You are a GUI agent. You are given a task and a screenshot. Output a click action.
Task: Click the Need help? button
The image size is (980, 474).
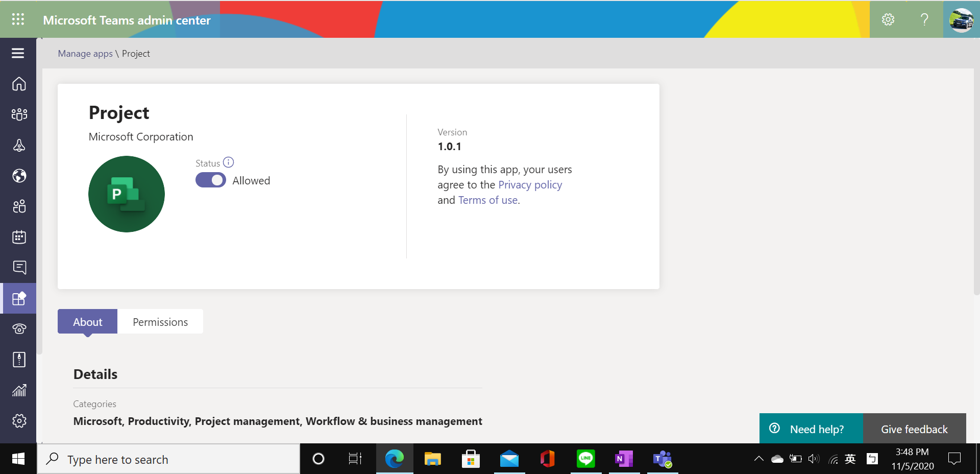click(811, 429)
